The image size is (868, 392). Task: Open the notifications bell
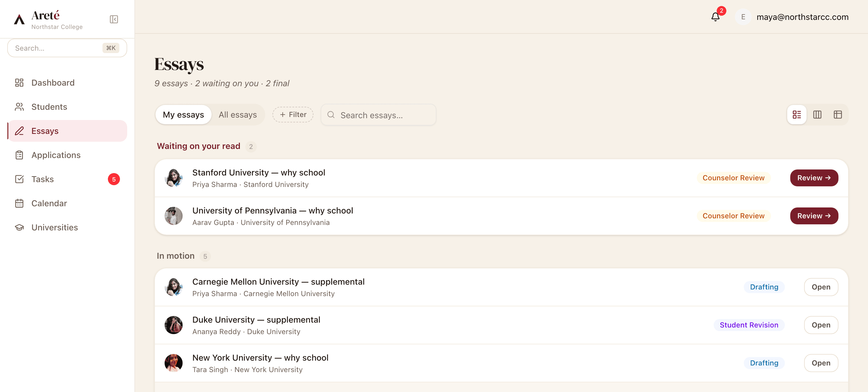point(715,17)
